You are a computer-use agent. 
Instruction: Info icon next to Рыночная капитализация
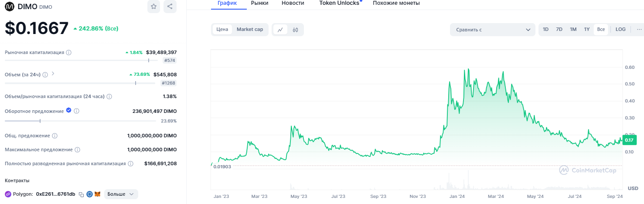pyautogui.click(x=69, y=52)
